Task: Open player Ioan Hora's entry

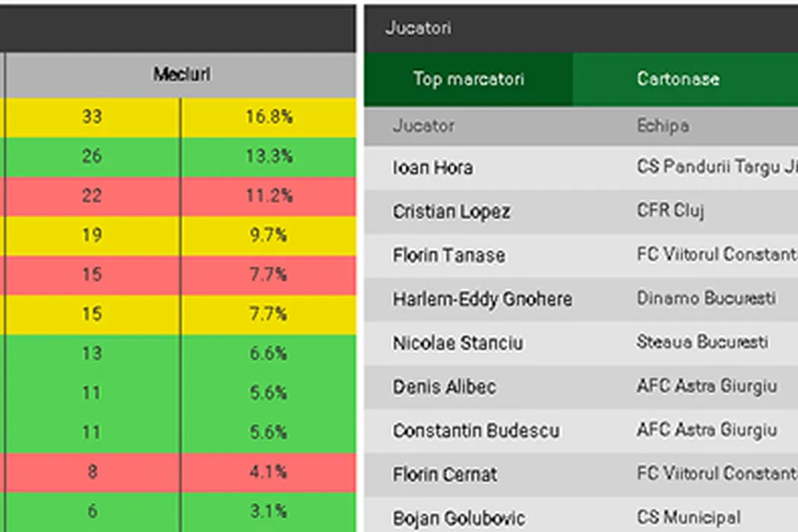Action: click(432, 168)
